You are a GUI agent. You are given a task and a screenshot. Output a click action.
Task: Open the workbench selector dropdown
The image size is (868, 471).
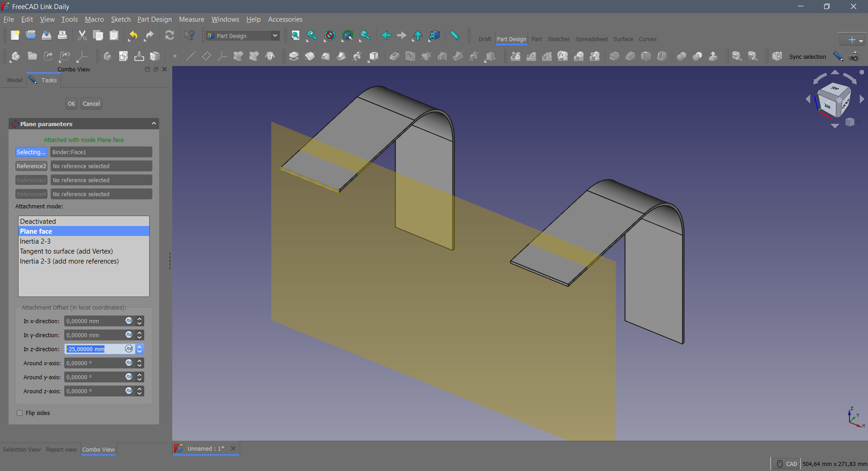[242, 36]
